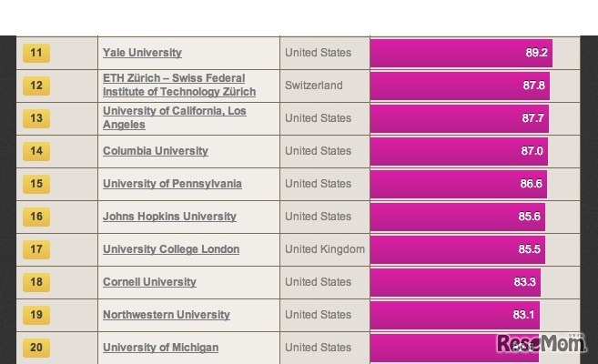The height and width of the screenshot is (364, 598).
Task: Select the rank 14 yellow badge
Action: [x=35, y=151]
